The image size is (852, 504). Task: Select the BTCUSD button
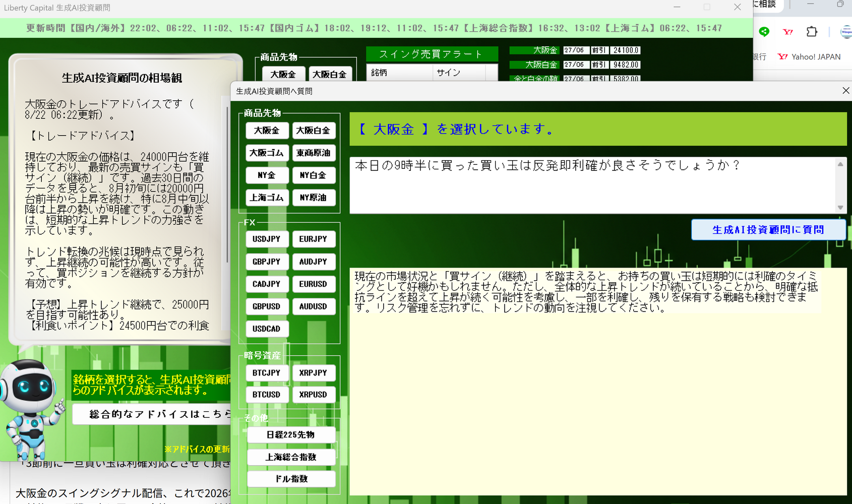(267, 395)
